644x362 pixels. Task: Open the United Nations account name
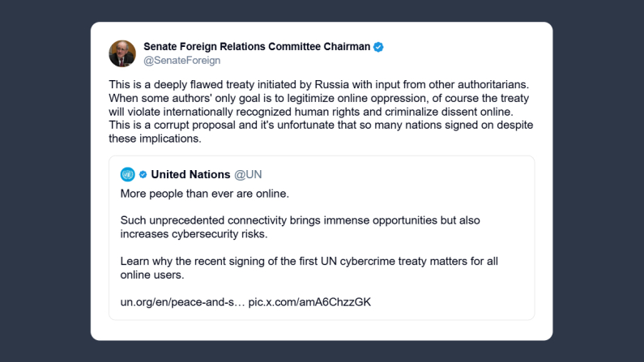pos(190,174)
